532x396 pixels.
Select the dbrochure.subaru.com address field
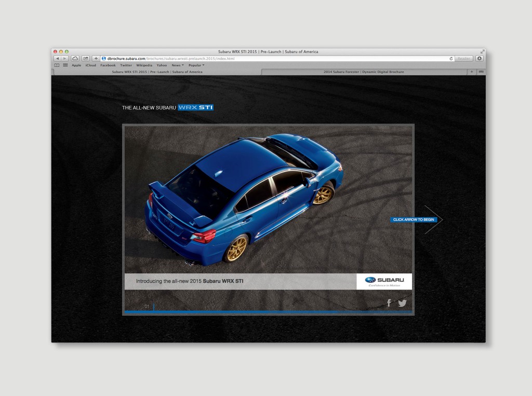click(x=276, y=59)
